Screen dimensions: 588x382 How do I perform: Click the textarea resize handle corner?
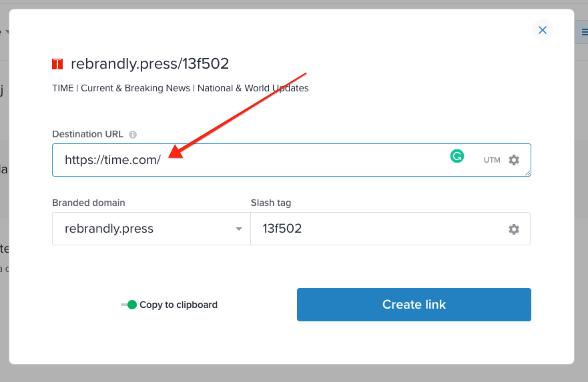[528, 173]
